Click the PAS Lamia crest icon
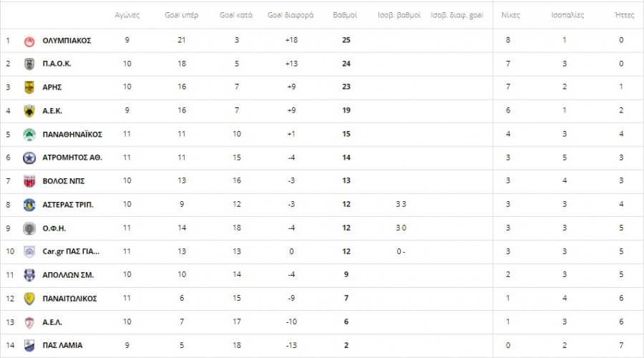The image size is (644, 358). coord(29,345)
